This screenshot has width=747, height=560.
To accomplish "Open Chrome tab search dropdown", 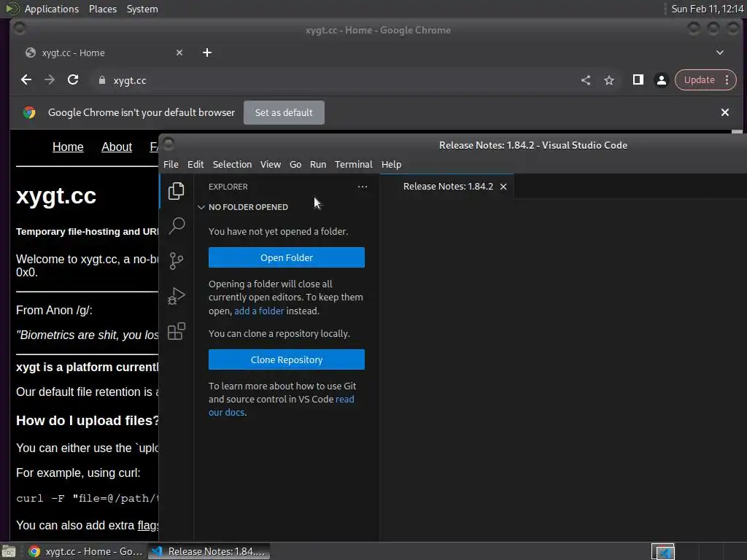I will [x=719, y=52].
